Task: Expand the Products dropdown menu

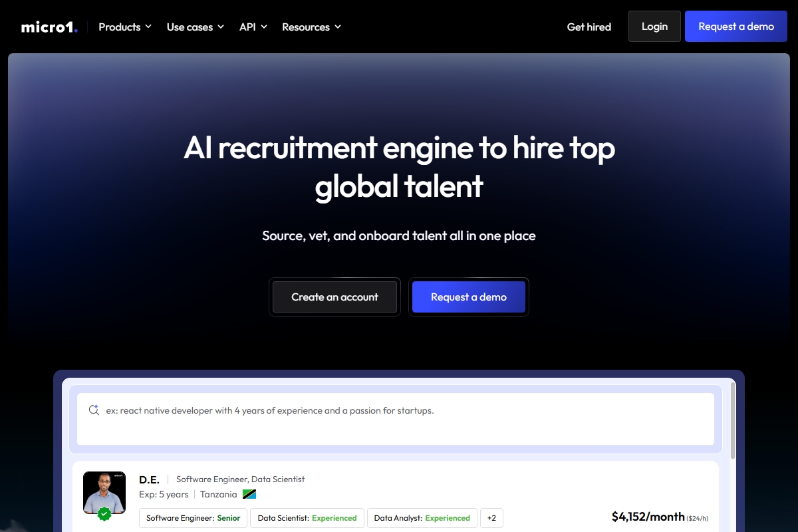Action: pos(125,27)
